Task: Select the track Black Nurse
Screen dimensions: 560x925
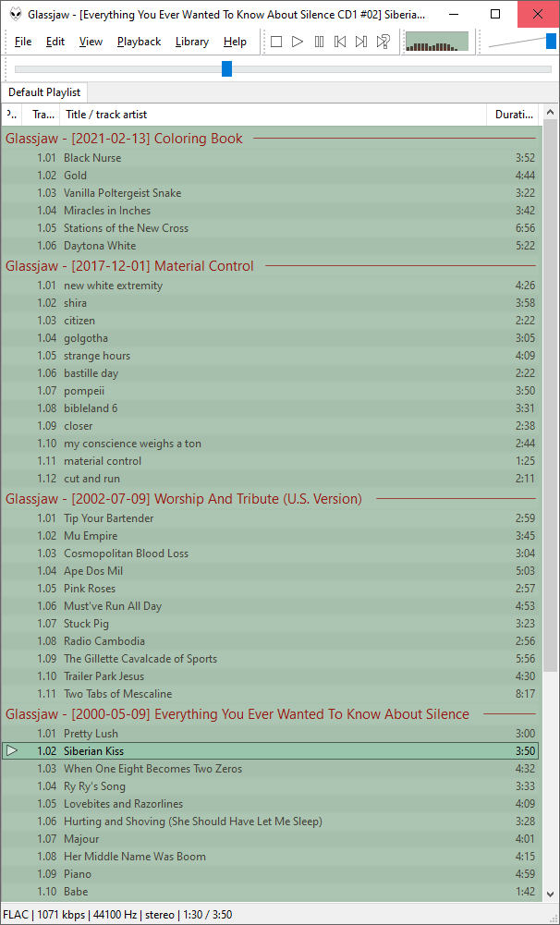Action: point(272,158)
